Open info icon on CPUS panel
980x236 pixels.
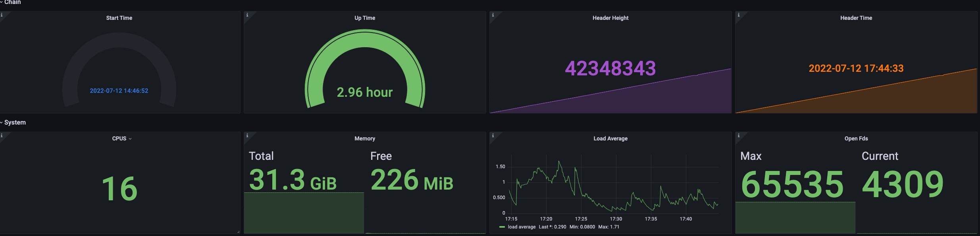click(2, 136)
